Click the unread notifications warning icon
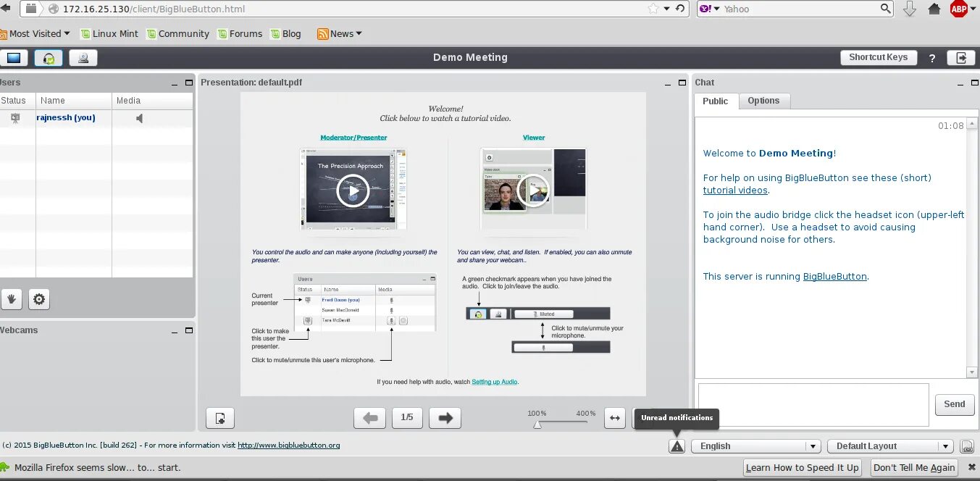This screenshot has width=980, height=481. click(x=677, y=446)
